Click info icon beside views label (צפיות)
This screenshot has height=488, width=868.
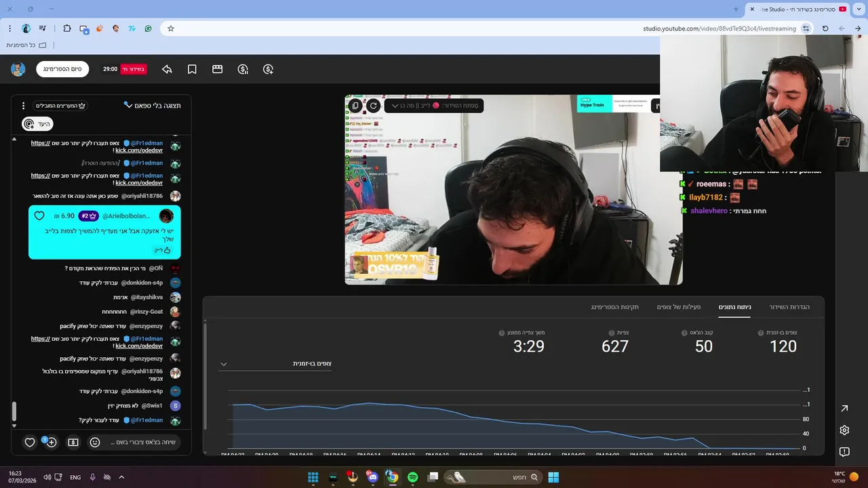pos(612,333)
